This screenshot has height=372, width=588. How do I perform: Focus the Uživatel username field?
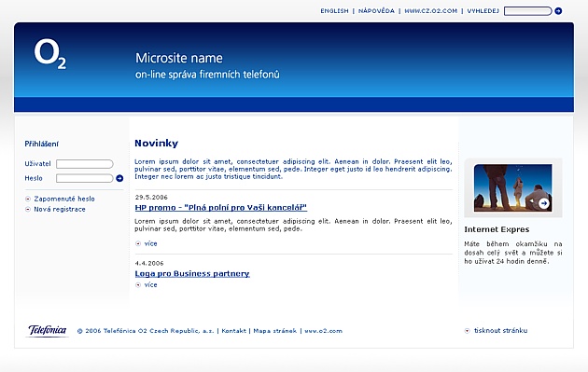pos(85,164)
